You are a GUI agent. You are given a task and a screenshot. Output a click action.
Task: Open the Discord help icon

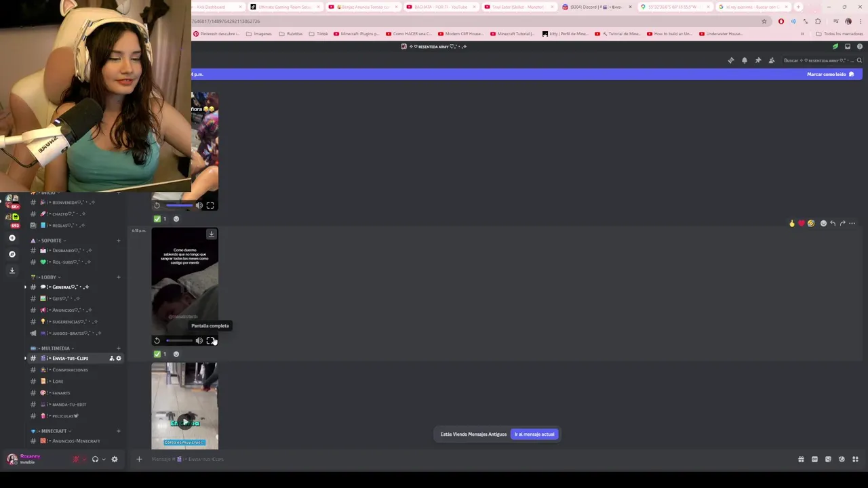pyautogui.click(x=860, y=47)
